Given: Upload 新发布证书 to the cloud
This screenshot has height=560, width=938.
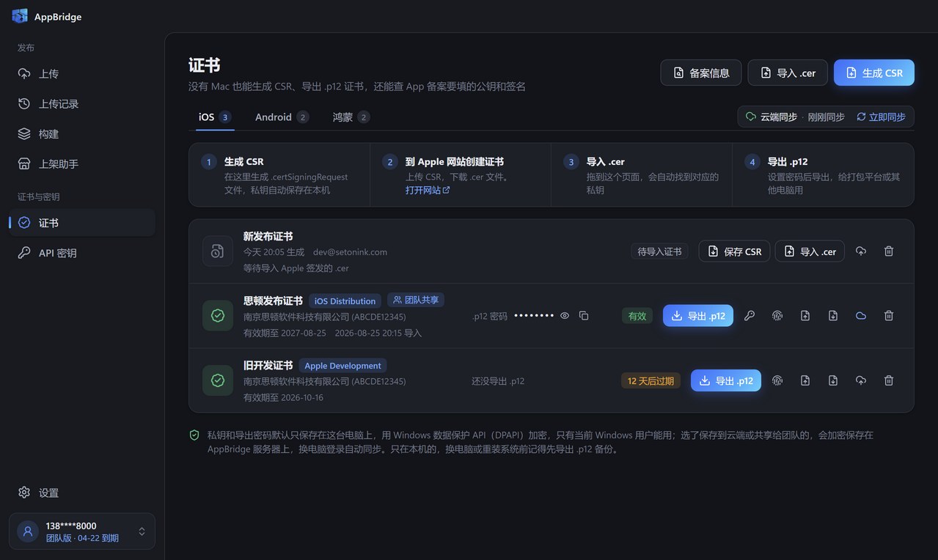Looking at the screenshot, I should [x=861, y=251].
